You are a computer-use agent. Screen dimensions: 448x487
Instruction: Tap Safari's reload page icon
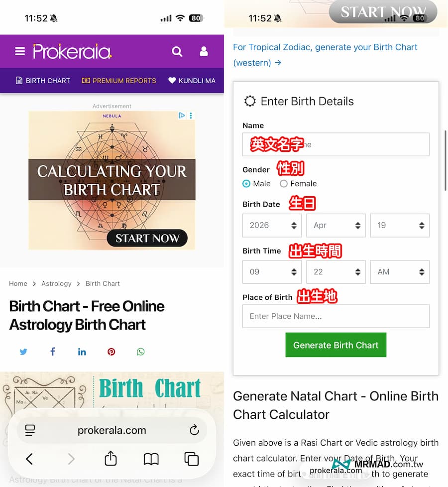(194, 430)
